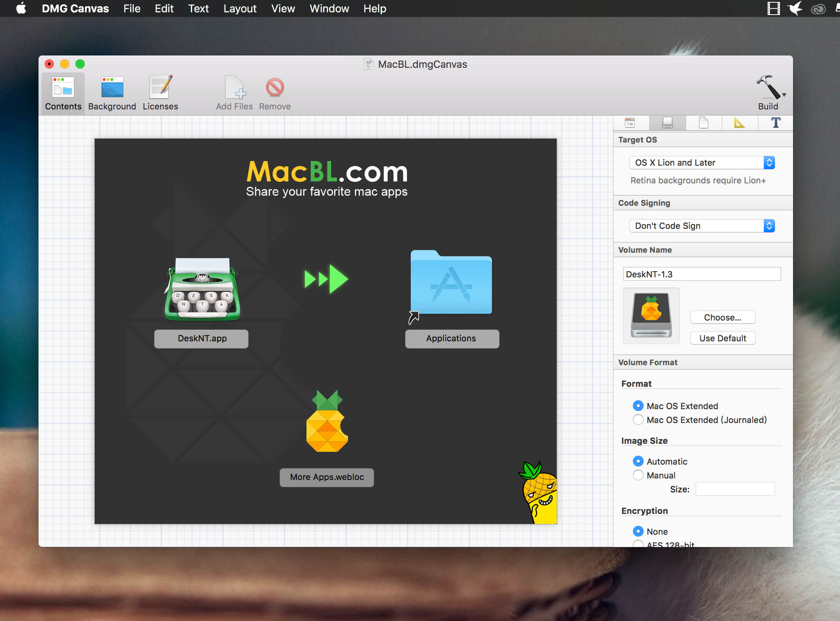Select the DeskNT typewriter app icon

tap(202, 289)
